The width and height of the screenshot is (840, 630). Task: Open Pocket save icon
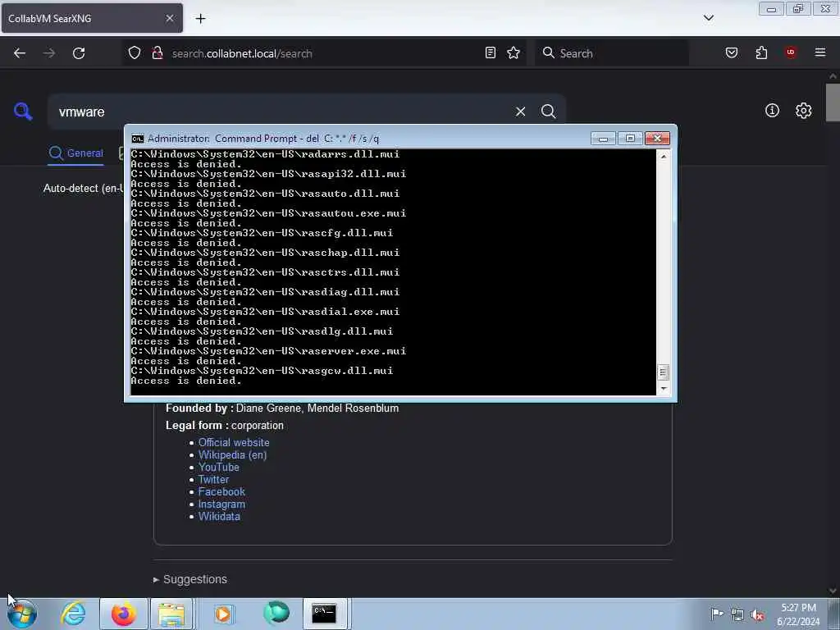[x=732, y=52]
